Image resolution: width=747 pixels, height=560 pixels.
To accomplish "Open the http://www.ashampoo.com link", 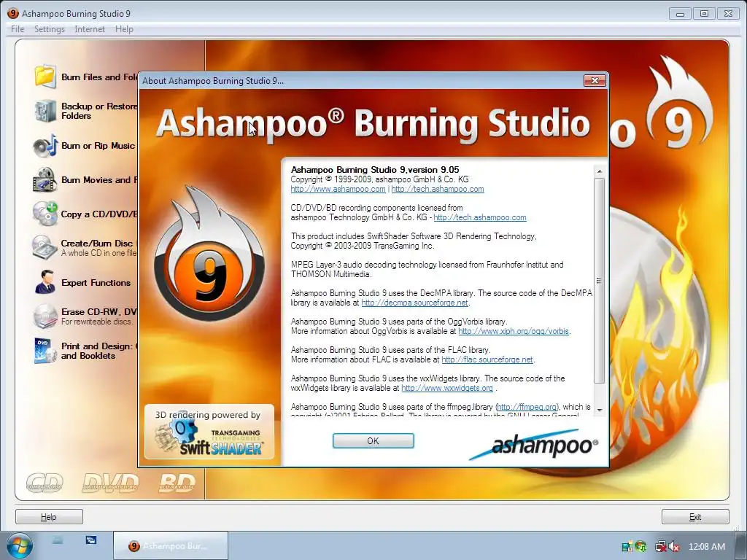I will coord(338,189).
